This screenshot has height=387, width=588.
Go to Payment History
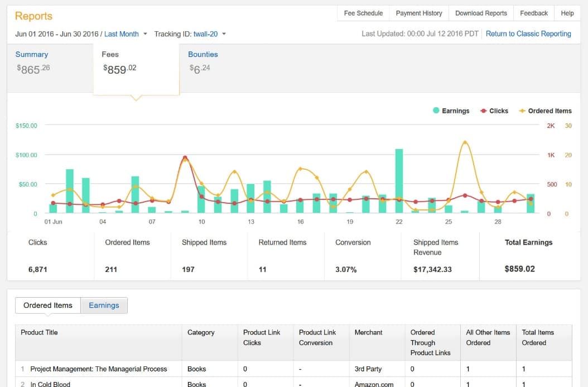(418, 13)
